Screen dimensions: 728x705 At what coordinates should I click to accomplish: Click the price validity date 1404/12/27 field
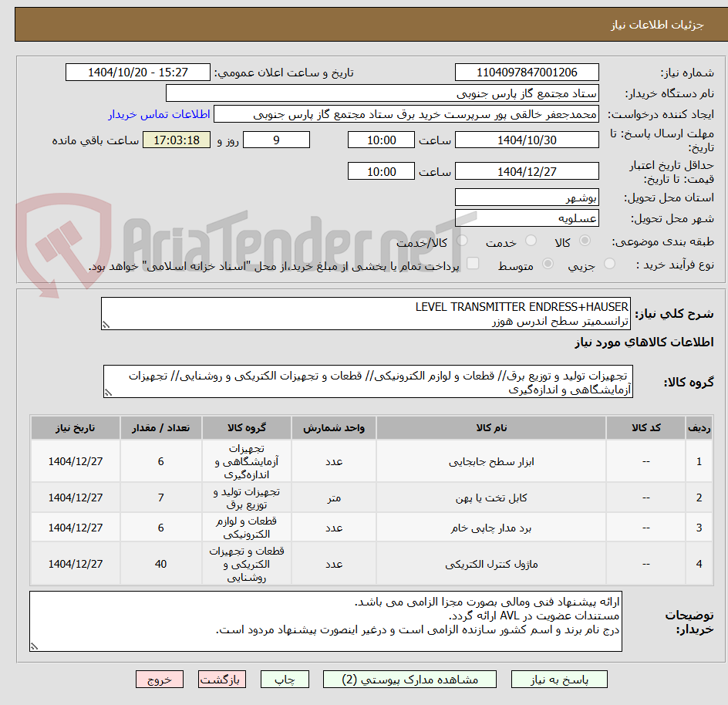(527, 171)
